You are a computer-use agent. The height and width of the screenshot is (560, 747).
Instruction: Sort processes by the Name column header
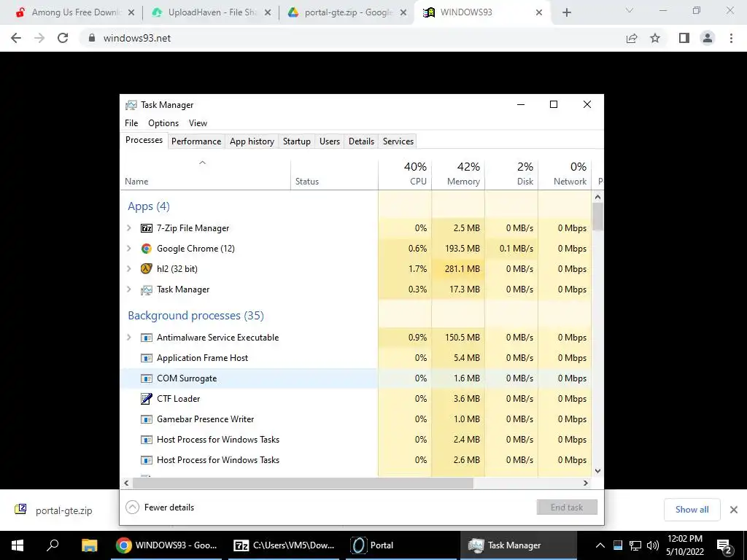coord(205,174)
